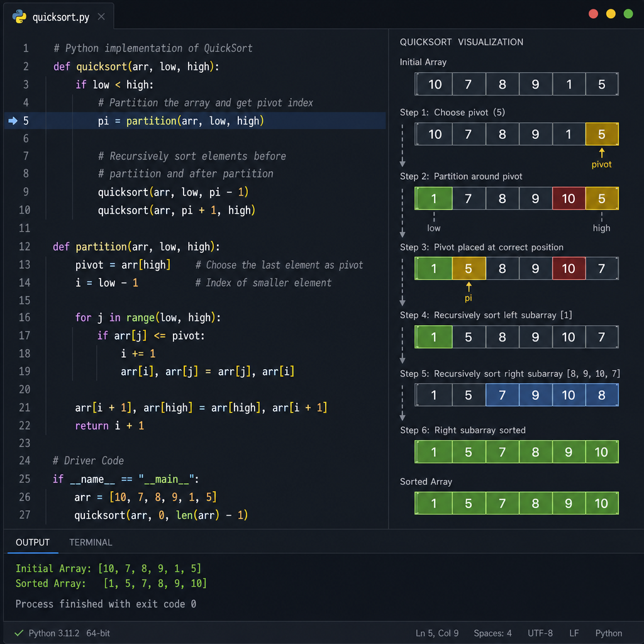Click the Ln 5, Col 9 indicator
The height and width of the screenshot is (644, 644).
(x=437, y=633)
